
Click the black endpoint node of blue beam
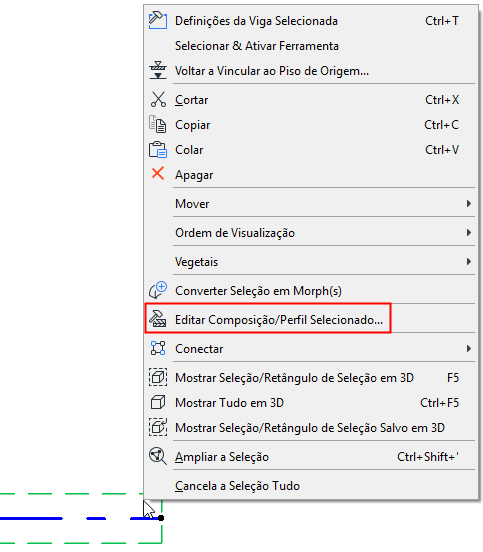click(x=161, y=518)
